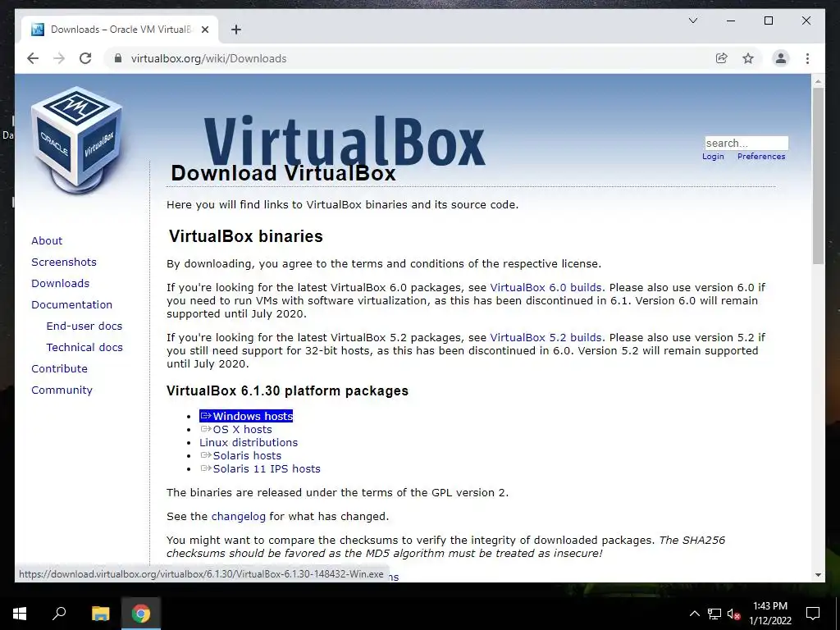Image resolution: width=840 pixels, height=630 pixels.
Task: Click the Share this page icon
Action: [722, 58]
